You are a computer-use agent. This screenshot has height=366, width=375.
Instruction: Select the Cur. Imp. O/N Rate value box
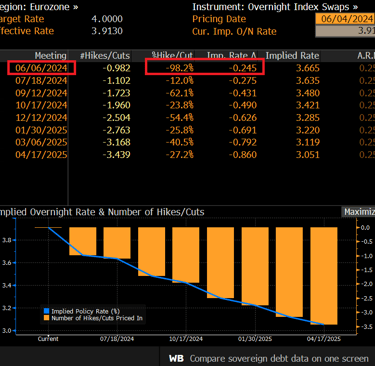(x=345, y=31)
